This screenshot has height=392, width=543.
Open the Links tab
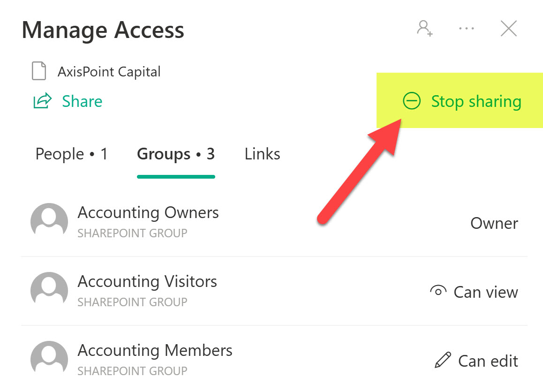(263, 154)
